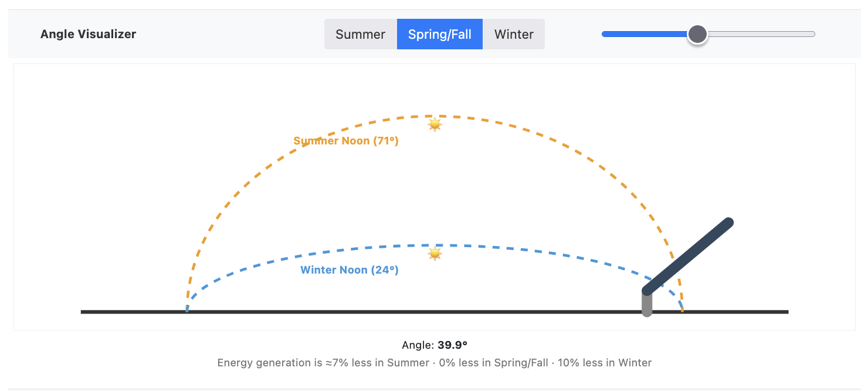
Task: Click the Winter Noon (24°) label
Action: pos(350,270)
